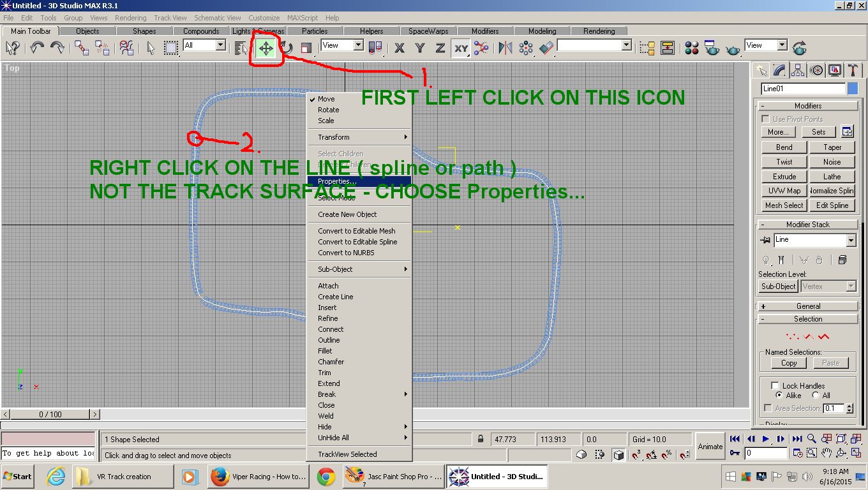Open the Array tool icon

[526, 48]
